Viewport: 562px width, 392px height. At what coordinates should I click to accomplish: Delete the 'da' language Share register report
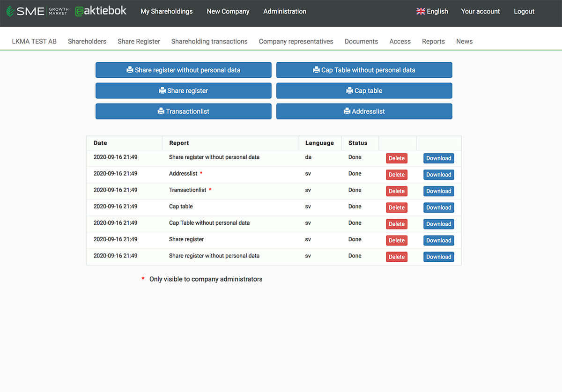(x=397, y=158)
